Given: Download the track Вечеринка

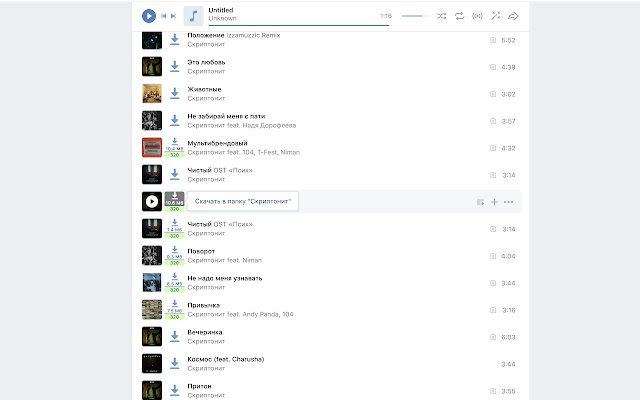Looking at the screenshot, I should (174, 336).
